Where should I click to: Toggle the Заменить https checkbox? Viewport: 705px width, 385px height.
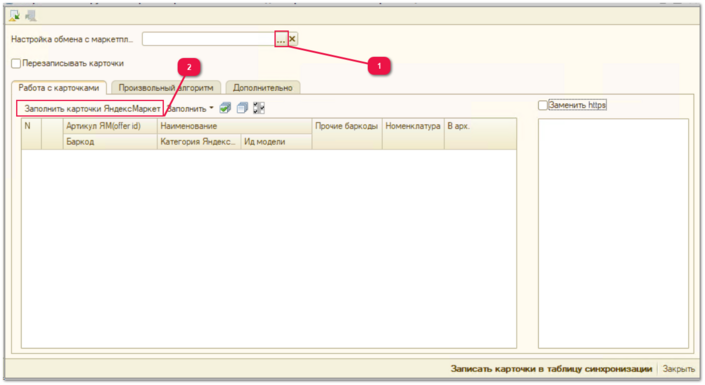[543, 105]
